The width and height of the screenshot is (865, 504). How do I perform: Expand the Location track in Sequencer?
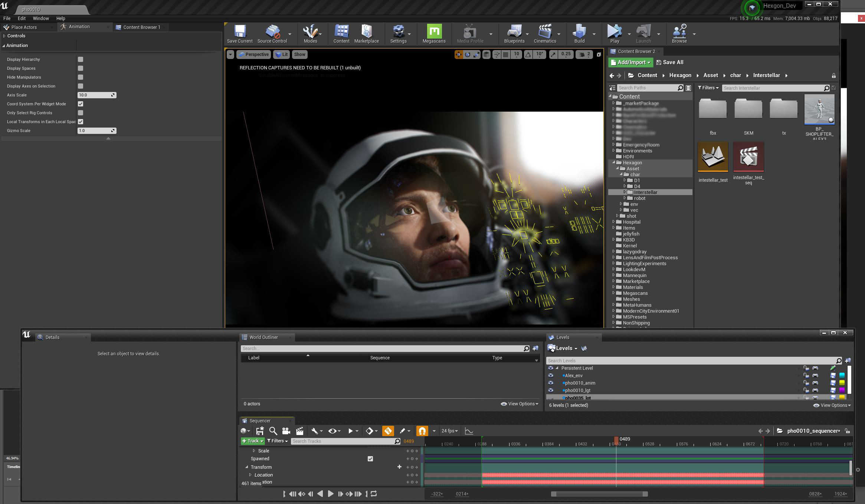point(250,475)
